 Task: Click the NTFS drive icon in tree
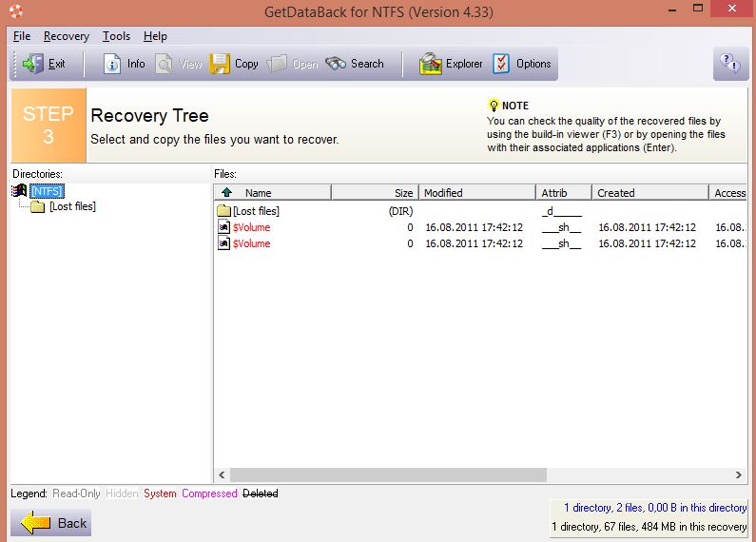[19, 191]
